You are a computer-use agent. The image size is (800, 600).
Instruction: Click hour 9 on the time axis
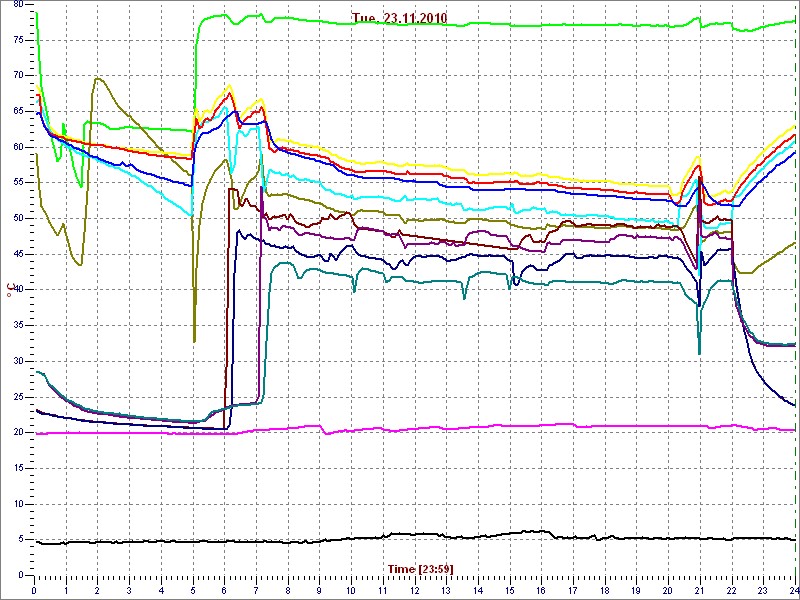(319, 590)
